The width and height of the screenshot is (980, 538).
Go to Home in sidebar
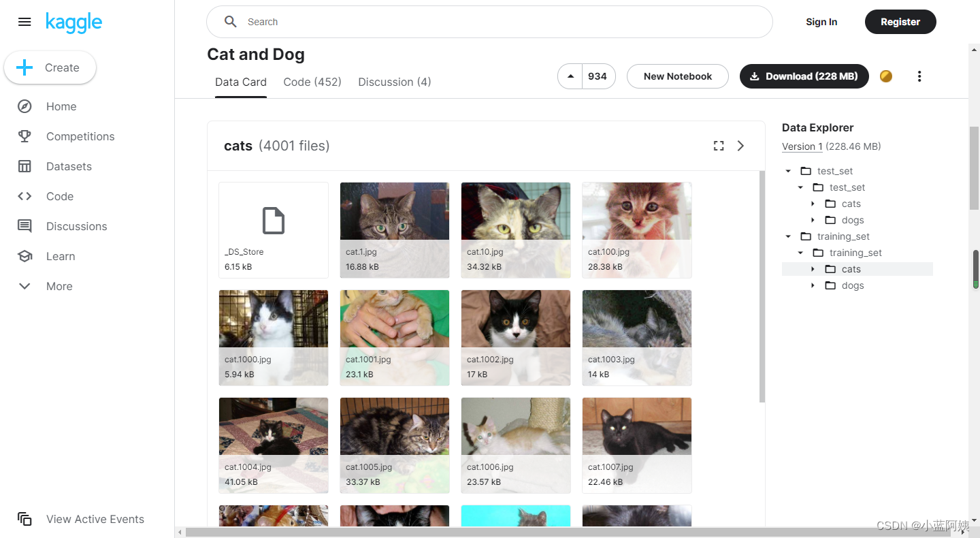tap(61, 106)
